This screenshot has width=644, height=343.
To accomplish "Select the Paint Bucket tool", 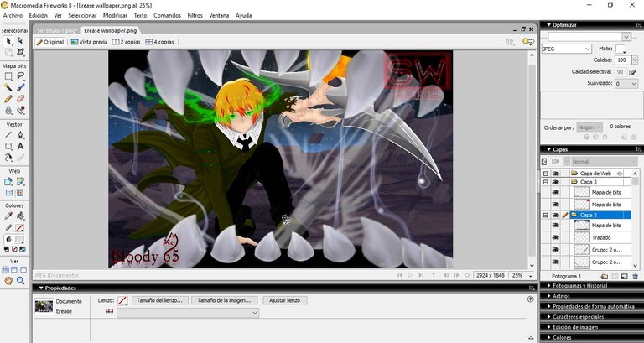I will pyautogui.click(x=20, y=216).
